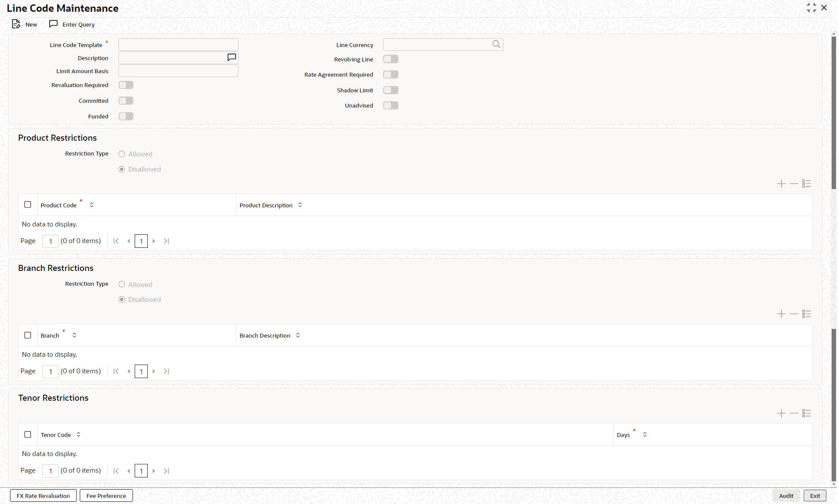Enable the Committed toggle
Viewport: 839px width, 504px height.
pyautogui.click(x=126, y=101)
